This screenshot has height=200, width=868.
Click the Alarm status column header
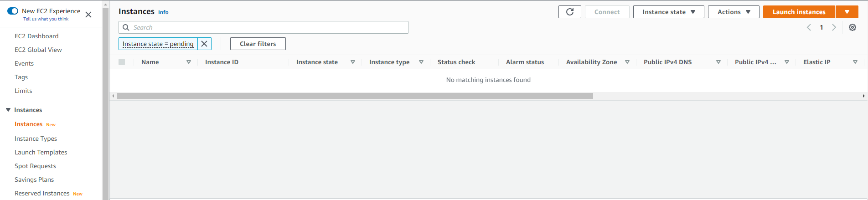point(525,62)
